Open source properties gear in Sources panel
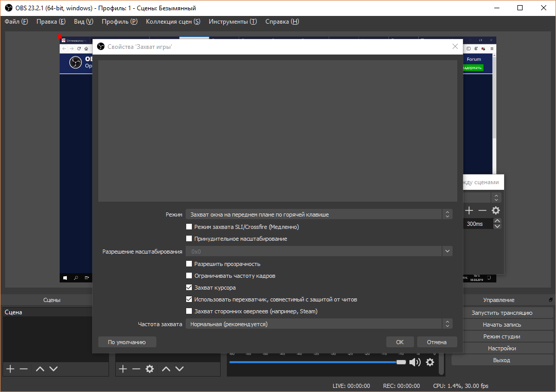556x392 pixels. pos(150,369)
